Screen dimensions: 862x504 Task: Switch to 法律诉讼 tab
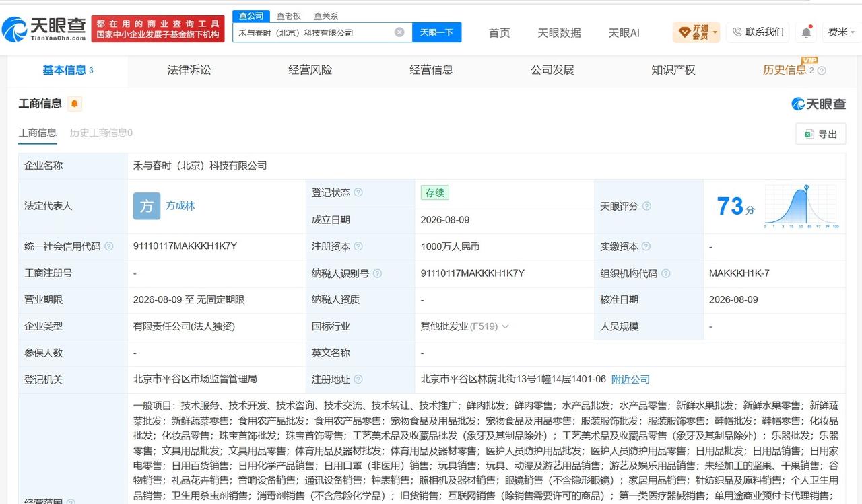tap(189, 70)
